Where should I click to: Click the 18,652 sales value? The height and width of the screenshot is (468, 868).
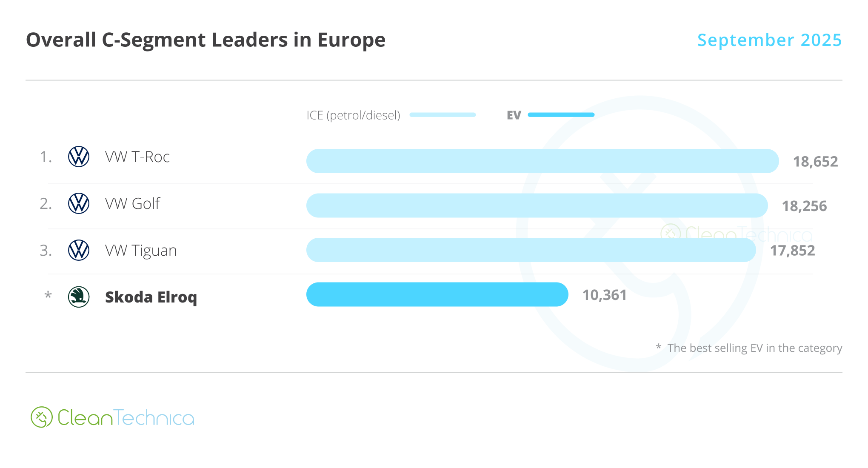point(815,162)
